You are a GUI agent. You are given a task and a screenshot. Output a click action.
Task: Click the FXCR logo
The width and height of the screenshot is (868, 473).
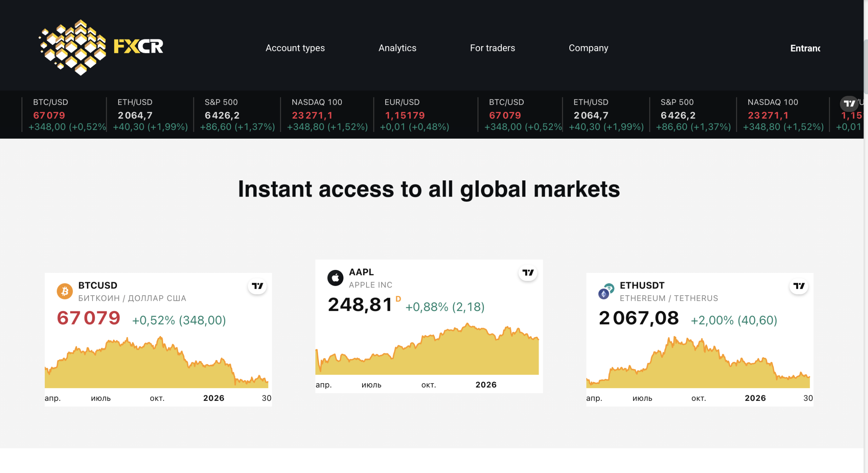tap(101, 47)
